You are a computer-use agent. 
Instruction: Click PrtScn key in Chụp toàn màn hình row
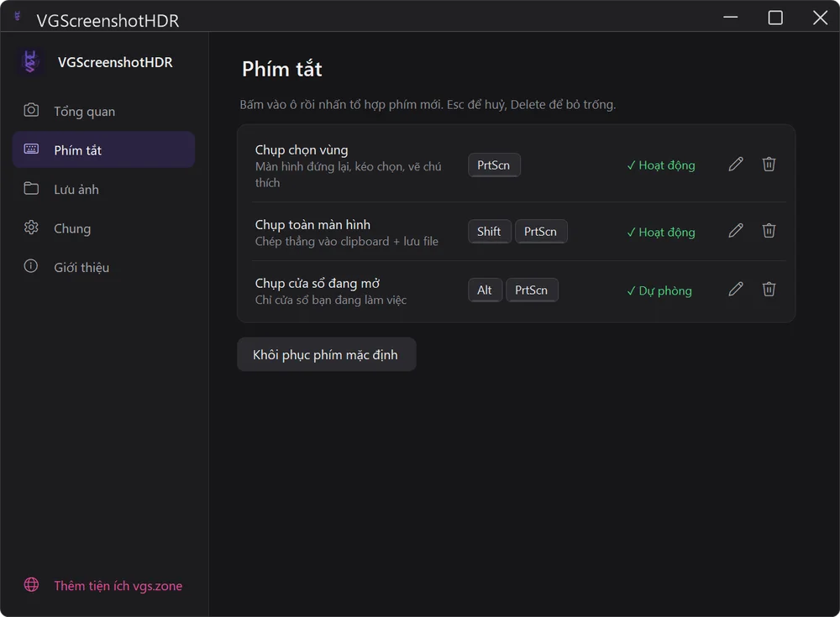tap(540, 232)
